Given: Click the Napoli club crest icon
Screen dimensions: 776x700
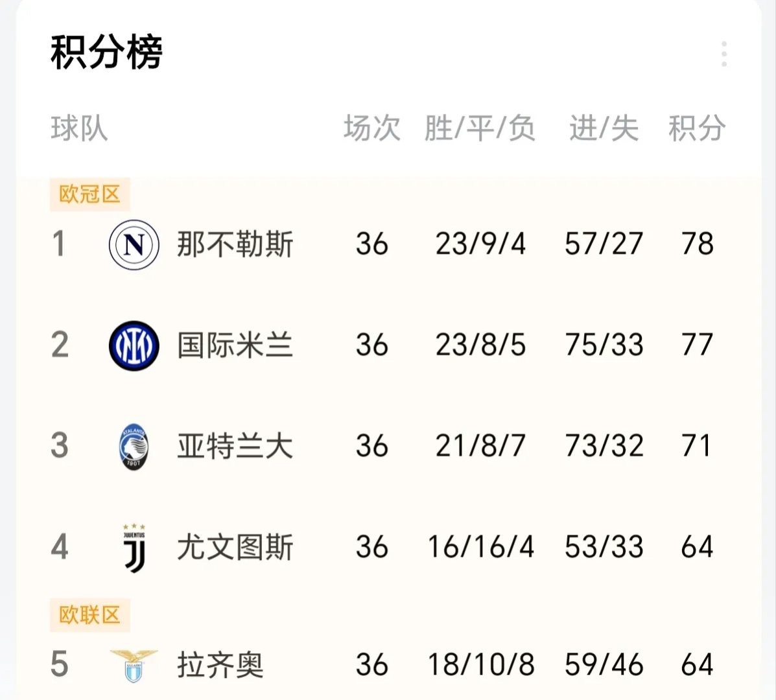Looking at the screenshot, I should point(132,244).
